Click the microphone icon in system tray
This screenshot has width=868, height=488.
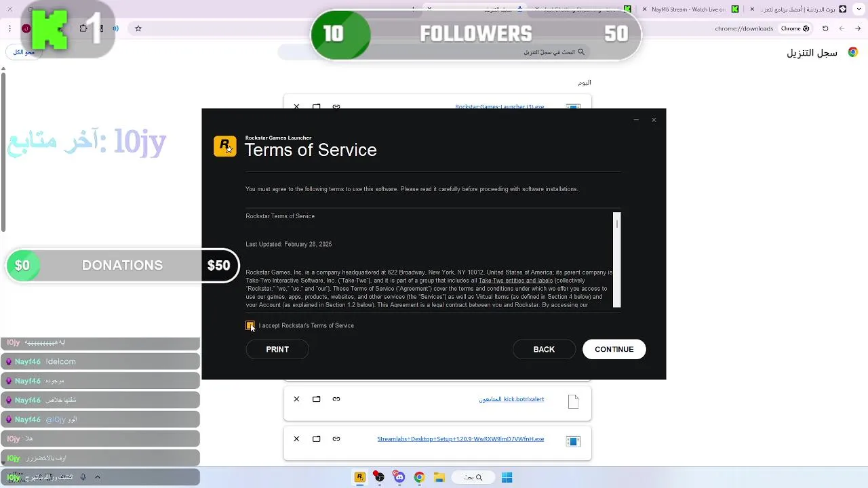(83, 477)
